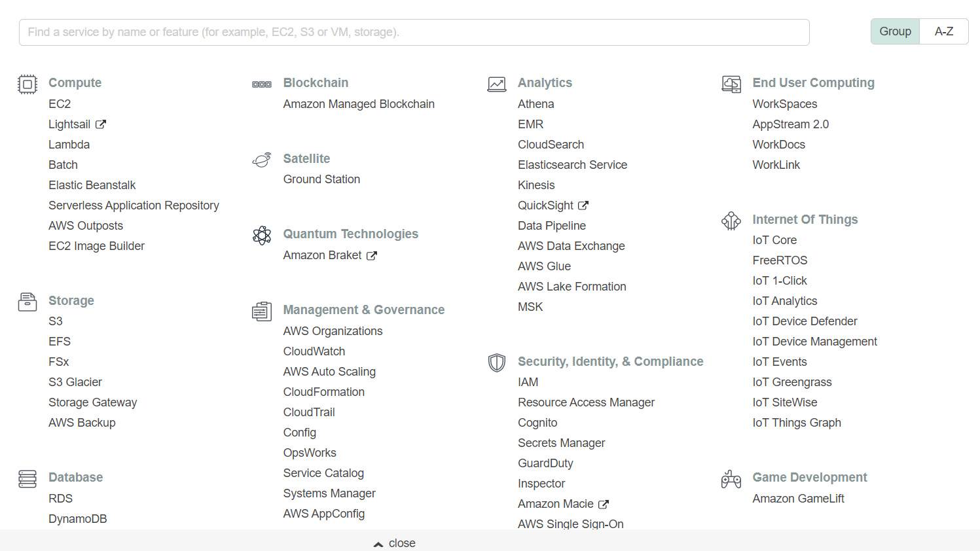Open AWS Lake Formation

click(572, 287)
